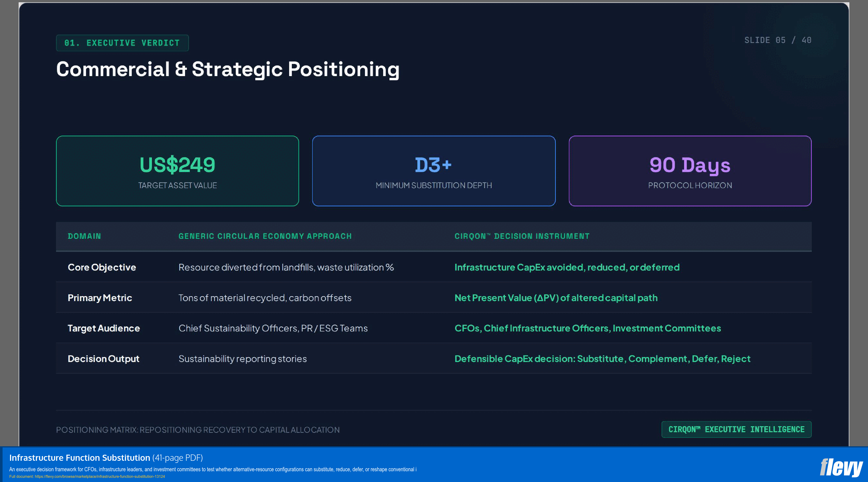
Task: Select the 01. Executive Verdict badge
Action: pyautogui.click(x=122, y=43)
